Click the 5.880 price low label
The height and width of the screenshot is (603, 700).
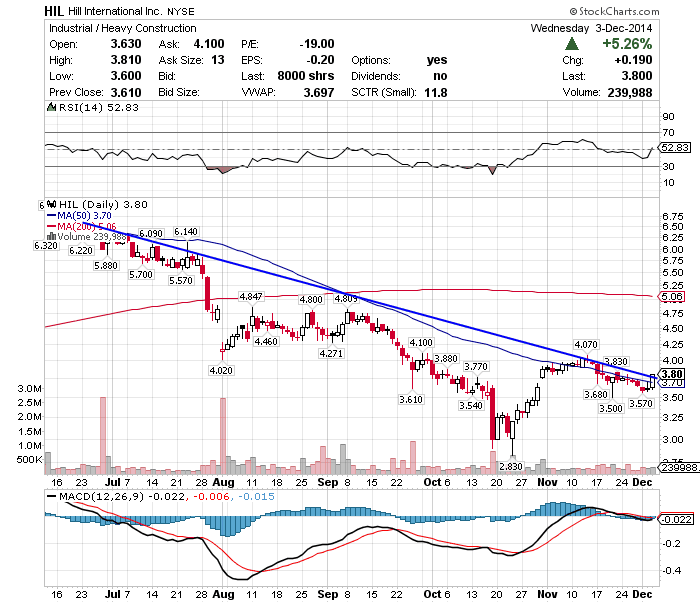tap(106, 266)
